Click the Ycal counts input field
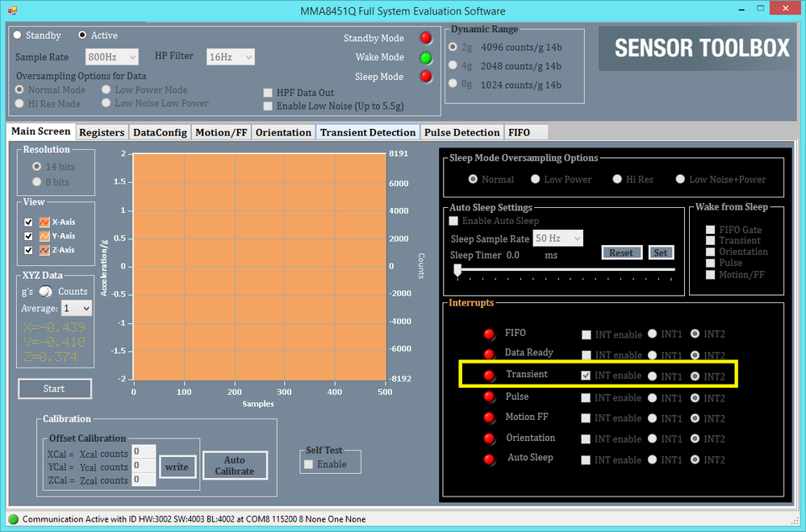This screenshot has height=532, width=806. [144, 466]
